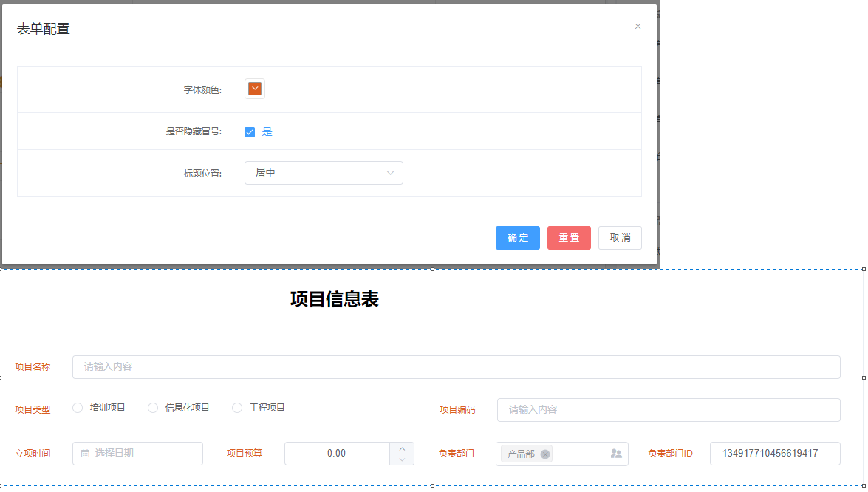The width and height of the screenshot is (868, 492).
Task: Click the people selector icon in 负责部门
Action: [616, 454]
